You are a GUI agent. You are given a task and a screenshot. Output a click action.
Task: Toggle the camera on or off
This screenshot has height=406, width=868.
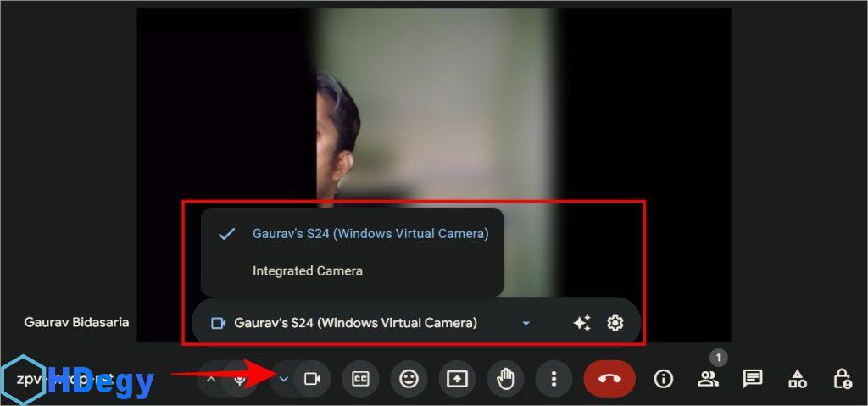click(312, 379)
